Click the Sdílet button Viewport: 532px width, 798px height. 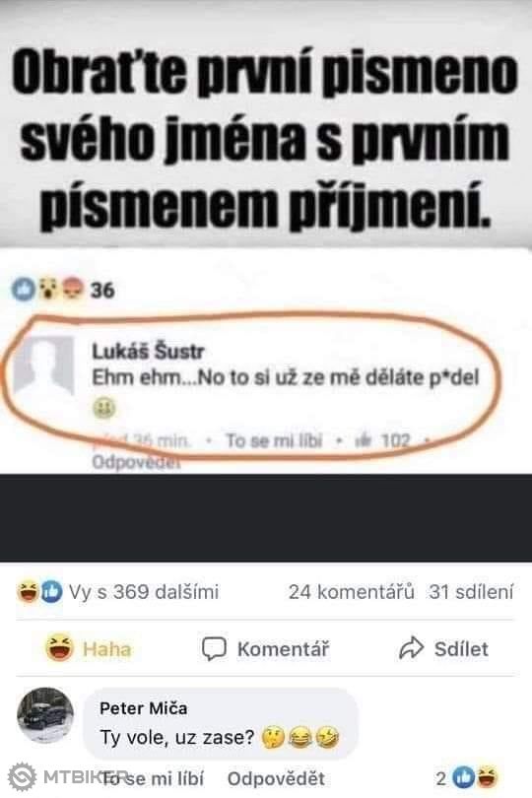[443, 648]
